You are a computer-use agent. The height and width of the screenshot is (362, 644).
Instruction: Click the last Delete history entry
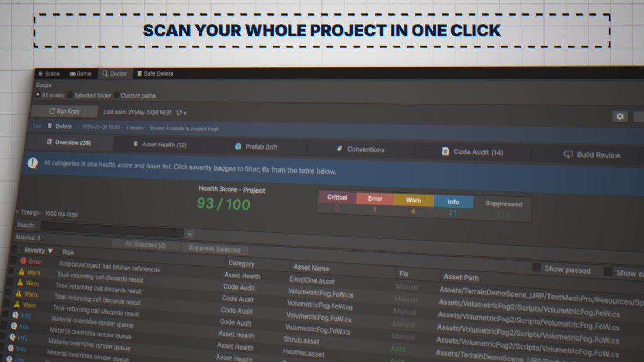(64, 127)
